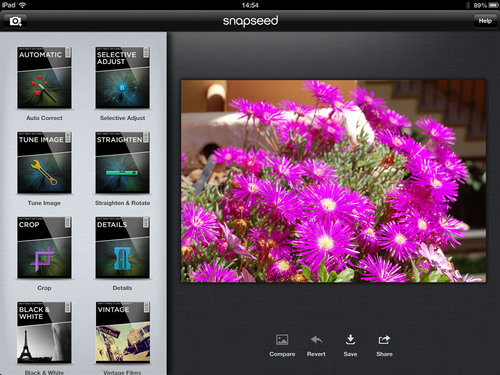Screen dimensions: 500x375
Task: Click the Compare label text
Action: click(x=282, y=354)
